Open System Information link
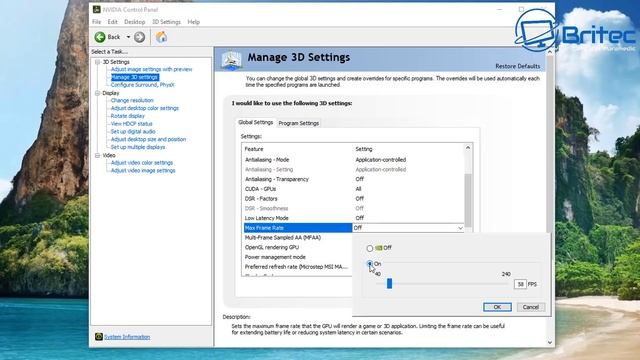 (127, 337)
